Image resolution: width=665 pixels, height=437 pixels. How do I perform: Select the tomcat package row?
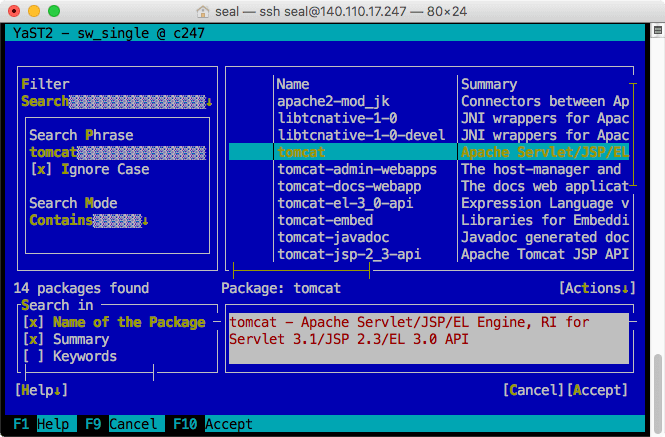click(301, 152)
